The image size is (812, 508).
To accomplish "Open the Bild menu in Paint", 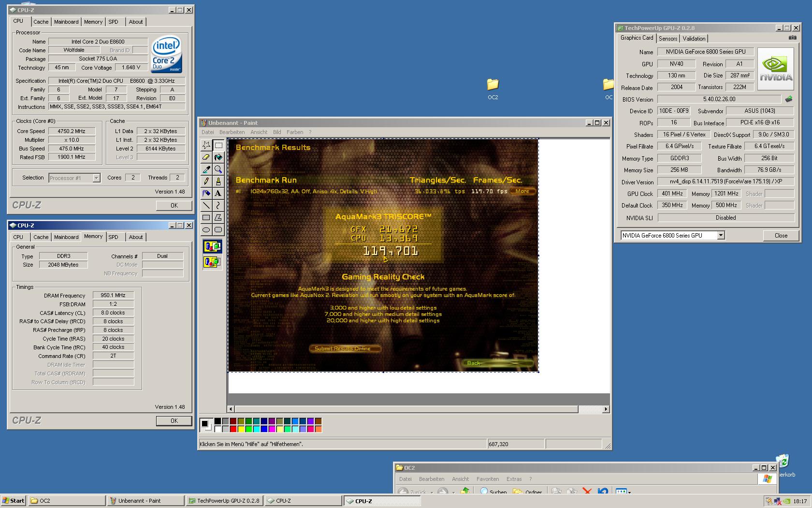I will [x=277, y=132].
